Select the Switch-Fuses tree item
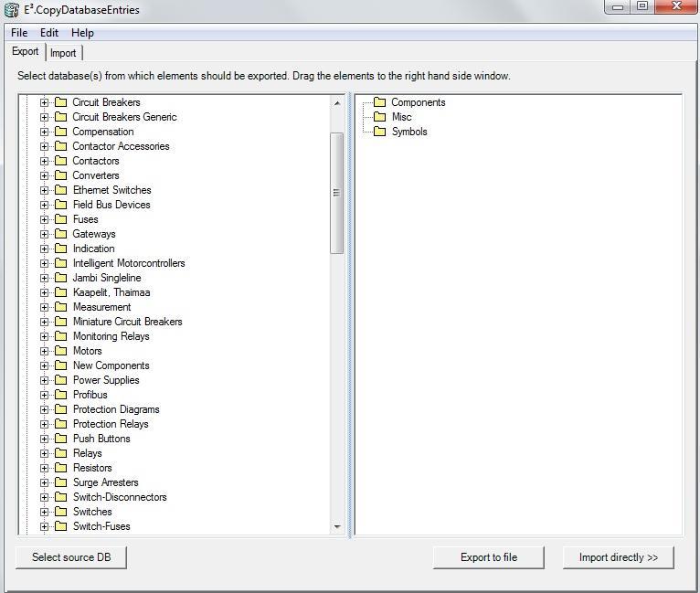 [x=101, y=526]
